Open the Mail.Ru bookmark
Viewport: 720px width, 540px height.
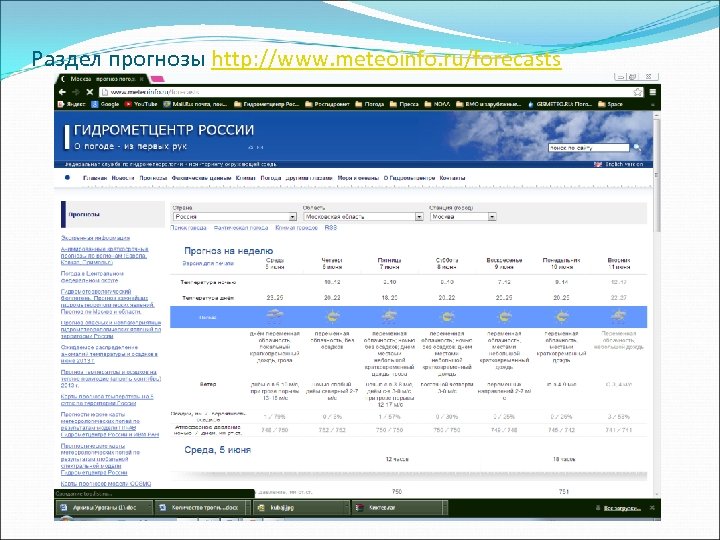click(195, 104)
